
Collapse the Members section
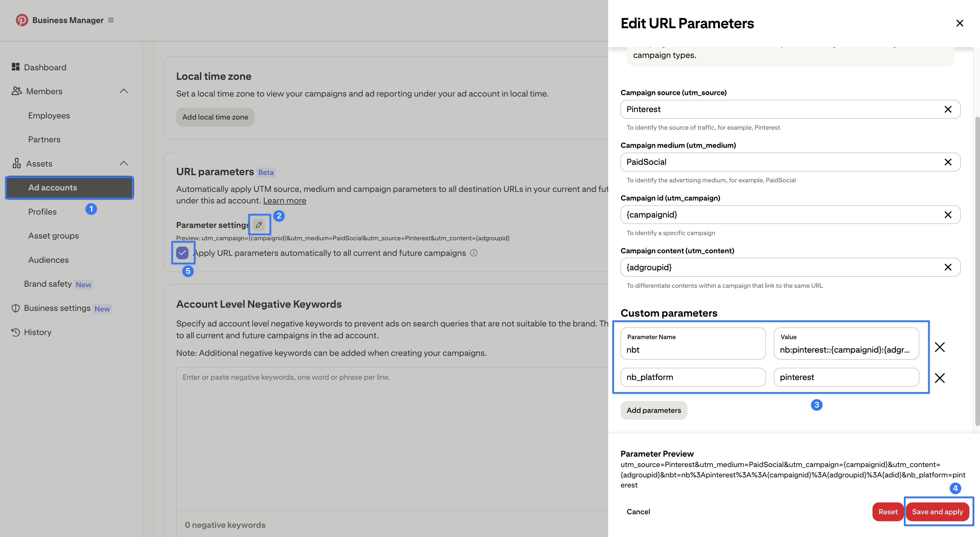(124, 91)
